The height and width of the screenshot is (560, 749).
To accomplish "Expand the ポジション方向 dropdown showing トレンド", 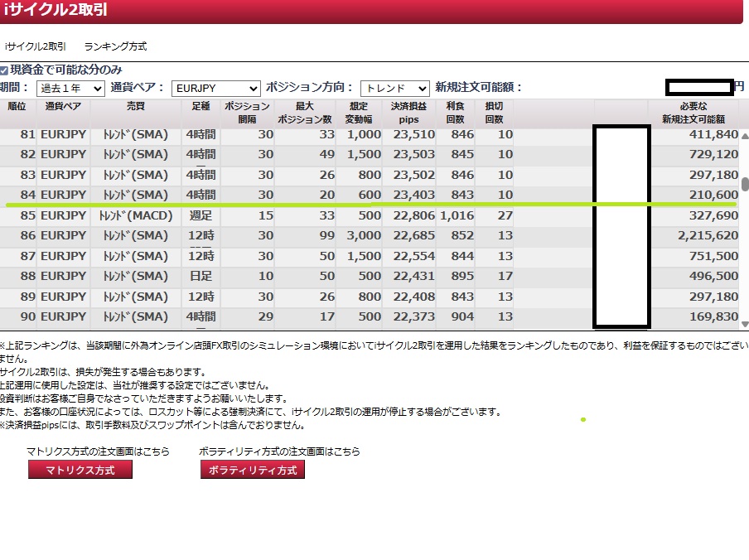I will pyautogui.click(x=394, y=88).
